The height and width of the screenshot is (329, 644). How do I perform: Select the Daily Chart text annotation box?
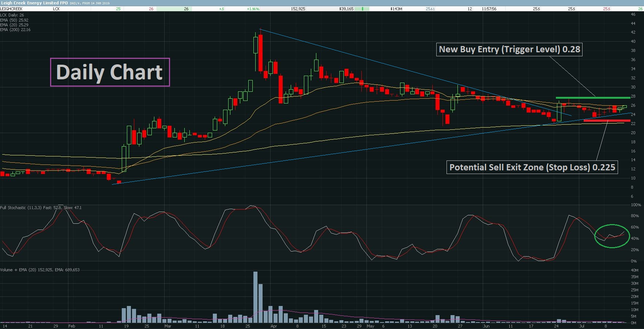[x=110, y=72]
